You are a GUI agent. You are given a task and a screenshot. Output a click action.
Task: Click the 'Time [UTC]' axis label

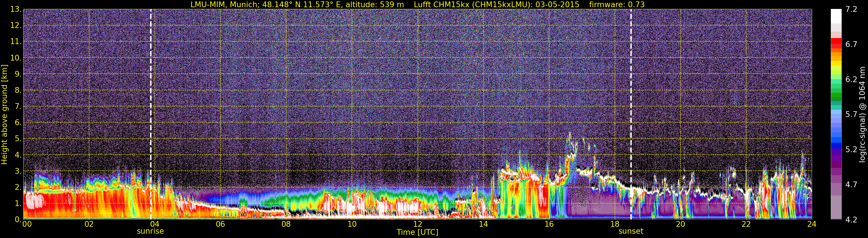(x=417, y=232)
